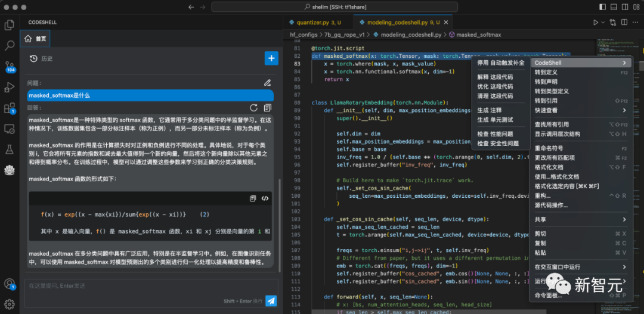The image size is (644, 314).
Task: Expand the CodeShell submenu arrow
Action: [x=624, y=63]
